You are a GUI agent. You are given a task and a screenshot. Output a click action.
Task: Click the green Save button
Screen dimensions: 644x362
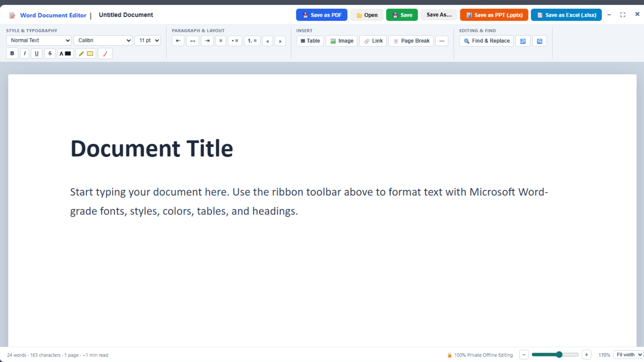(x=402, y=15)
